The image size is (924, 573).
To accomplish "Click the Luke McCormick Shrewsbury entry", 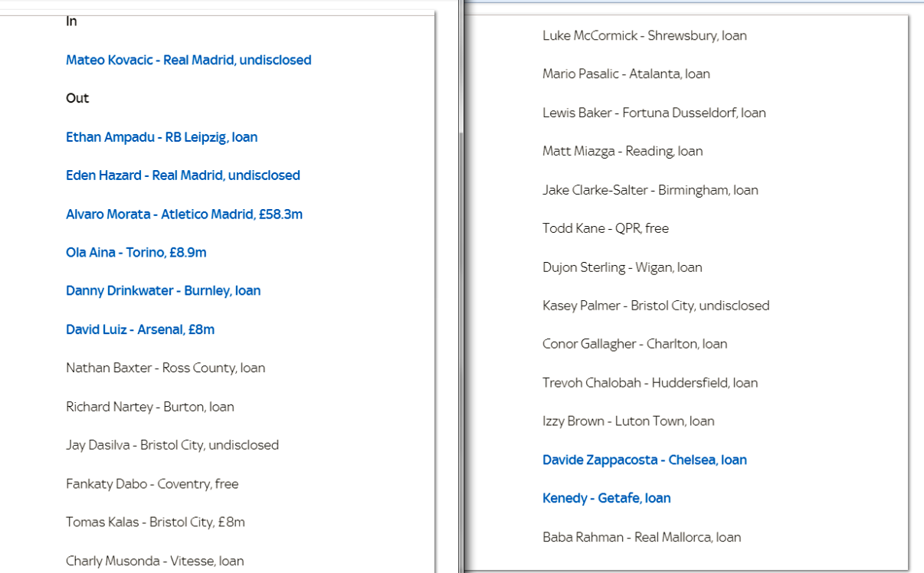I will pos(644,35).
